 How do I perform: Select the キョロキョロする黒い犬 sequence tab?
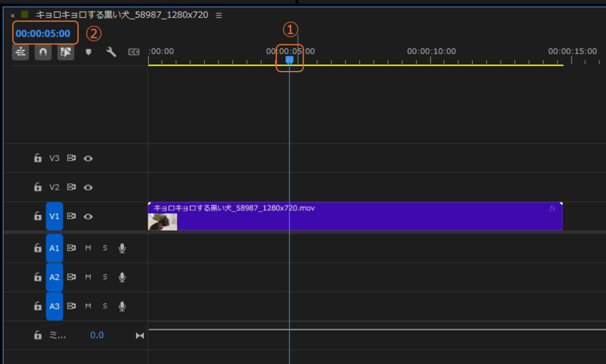tap(121, 15)
